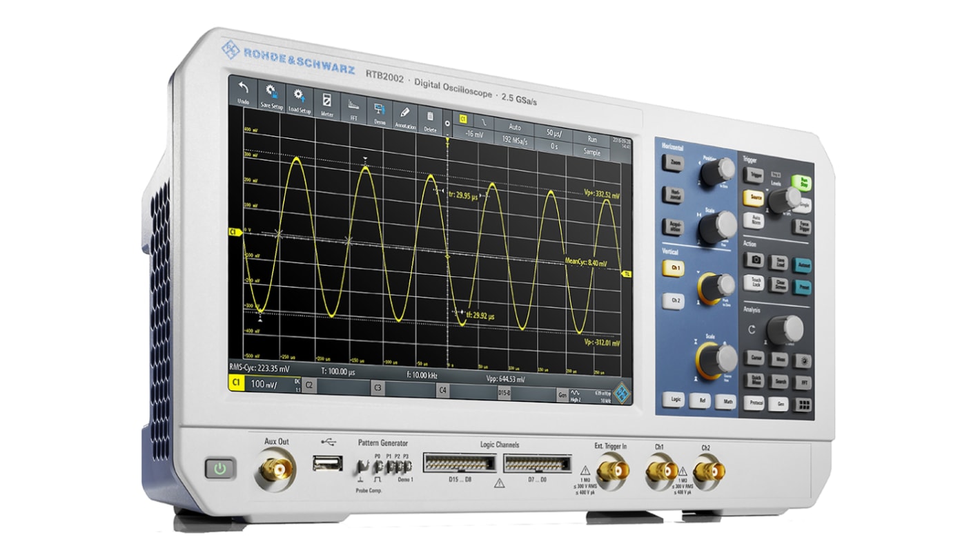Push the Search key
Screen dimensions: 980x551
point(778,381)
